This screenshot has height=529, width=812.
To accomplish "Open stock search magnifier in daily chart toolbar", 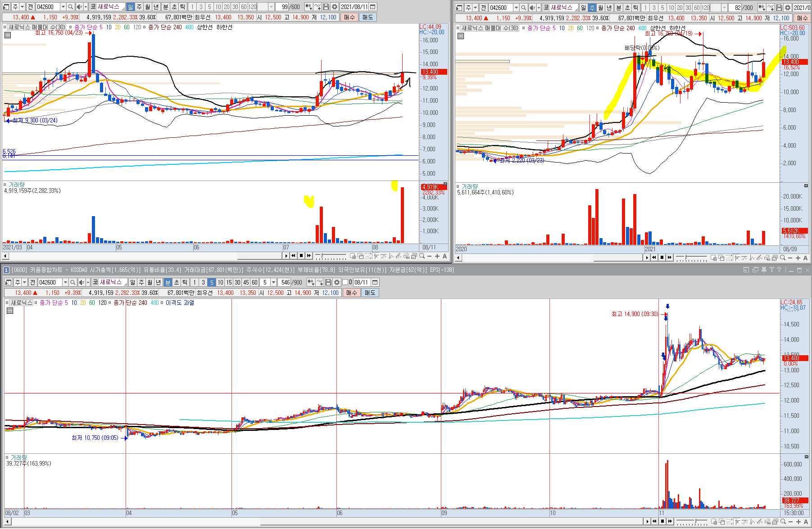I will click(x=70, y=7).
